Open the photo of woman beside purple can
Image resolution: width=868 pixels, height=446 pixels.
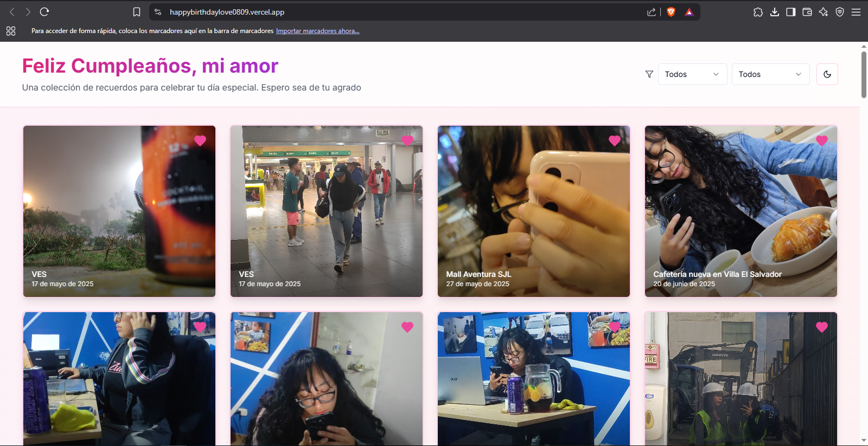pyautogui.click(x=119, y=379)
